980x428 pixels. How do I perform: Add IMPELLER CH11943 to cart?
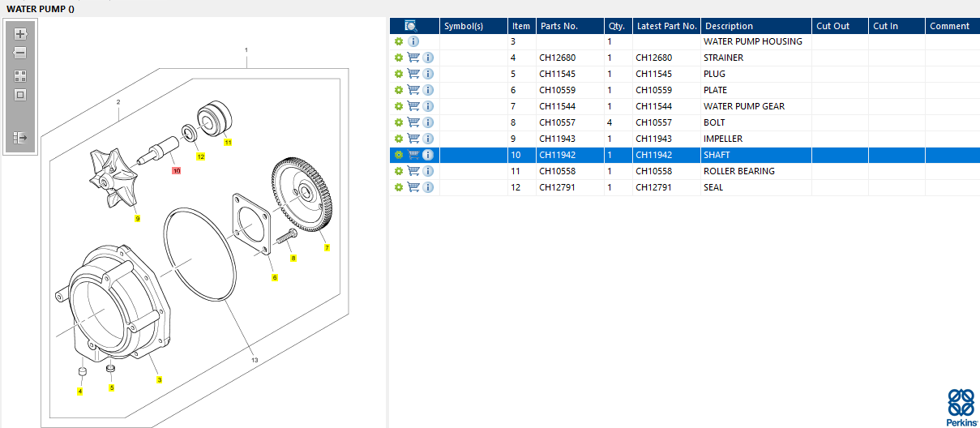[x=413, y=139]
